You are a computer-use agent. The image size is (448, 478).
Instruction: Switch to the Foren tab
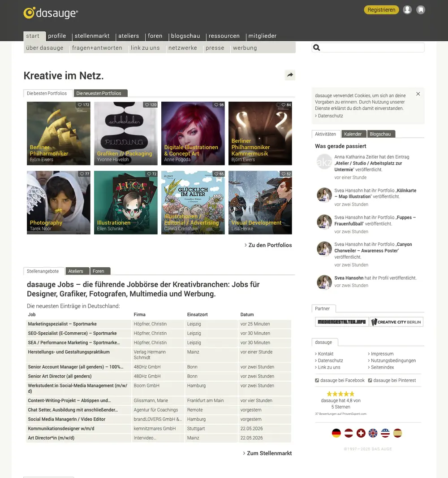[100, 271]
